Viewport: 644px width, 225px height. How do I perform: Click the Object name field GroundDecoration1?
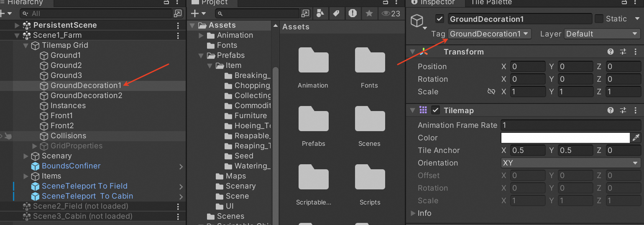coord(520,19)
